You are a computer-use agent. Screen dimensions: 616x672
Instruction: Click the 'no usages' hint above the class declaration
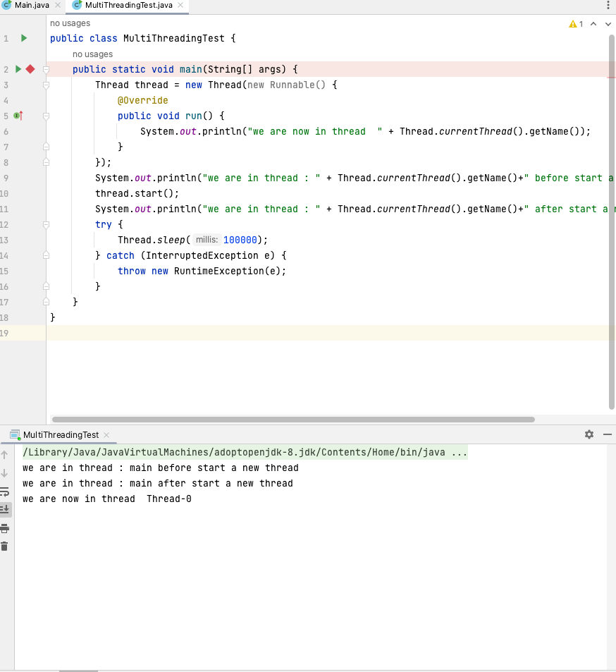pyautogui.click(x=70, y=23)
